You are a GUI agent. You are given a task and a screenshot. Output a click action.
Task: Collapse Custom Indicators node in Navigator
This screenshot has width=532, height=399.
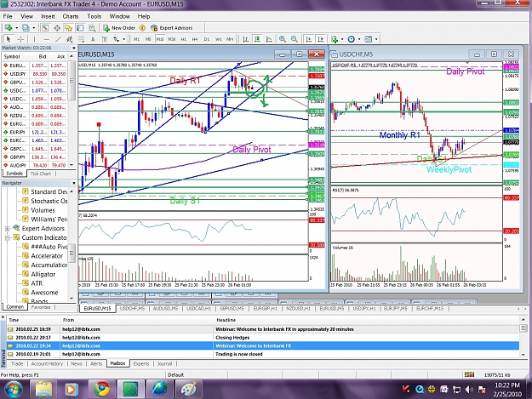click(x=7, y=238)
